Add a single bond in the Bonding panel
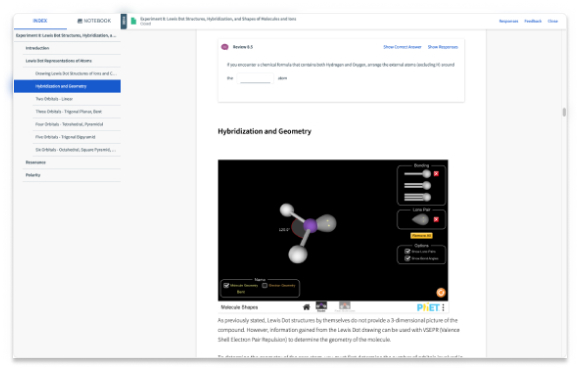Screen dimensions: 580x384 418,174
